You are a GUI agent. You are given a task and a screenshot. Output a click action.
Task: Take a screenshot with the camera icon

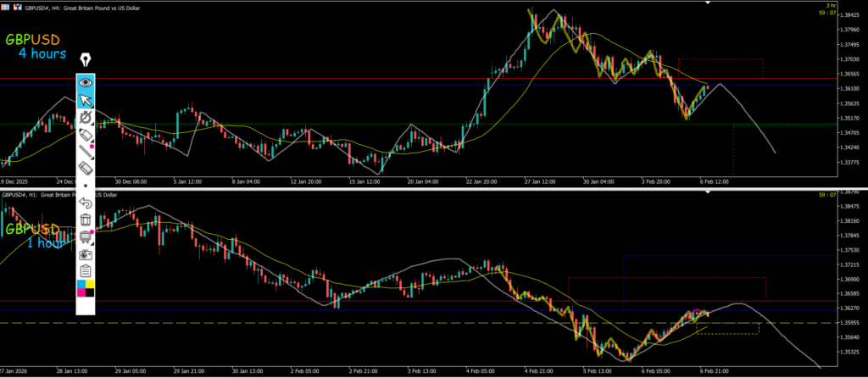tap(86, 254)
